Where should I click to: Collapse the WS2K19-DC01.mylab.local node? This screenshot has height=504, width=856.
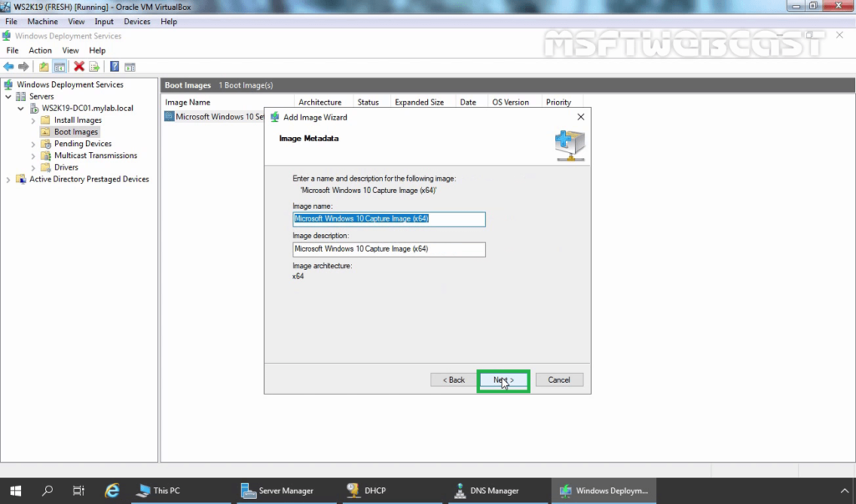tap(21, 108)
